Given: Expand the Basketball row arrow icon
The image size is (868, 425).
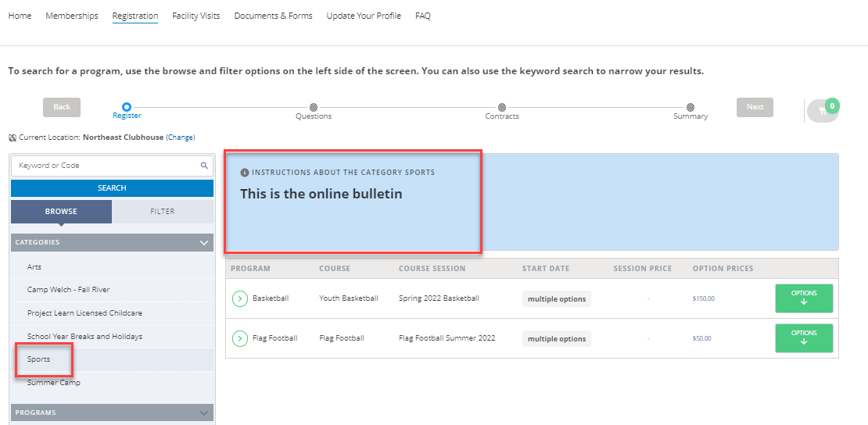Looking at the screenshot, I should (x=240, y=298).
